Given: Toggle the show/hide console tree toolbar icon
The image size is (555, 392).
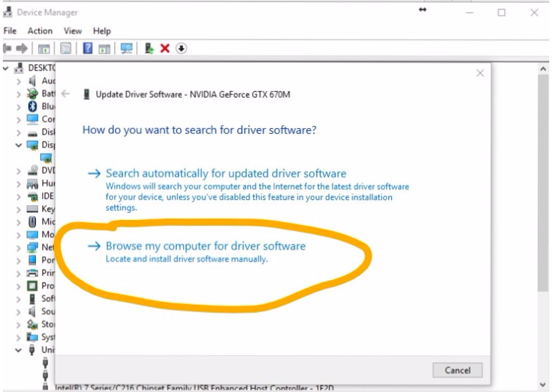Looking at the screenshot, I should click(44, 48).
